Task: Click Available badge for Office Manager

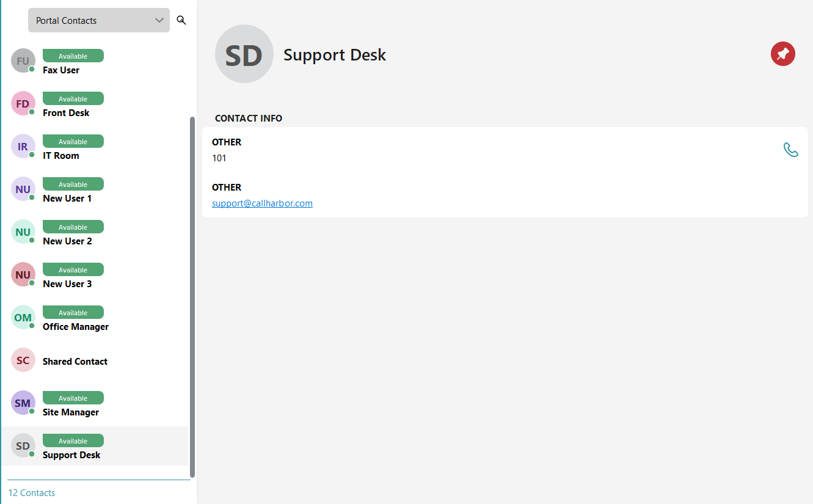Action: point(73,312)
